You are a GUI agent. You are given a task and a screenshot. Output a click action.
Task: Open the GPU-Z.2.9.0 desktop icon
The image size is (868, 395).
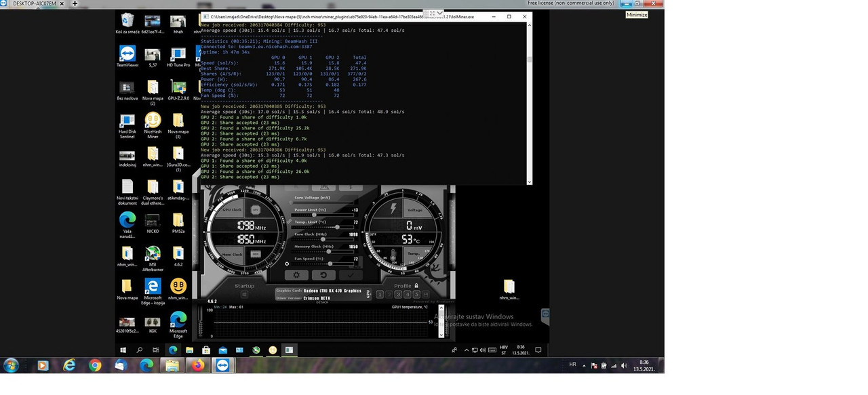[x=178, y=89]
